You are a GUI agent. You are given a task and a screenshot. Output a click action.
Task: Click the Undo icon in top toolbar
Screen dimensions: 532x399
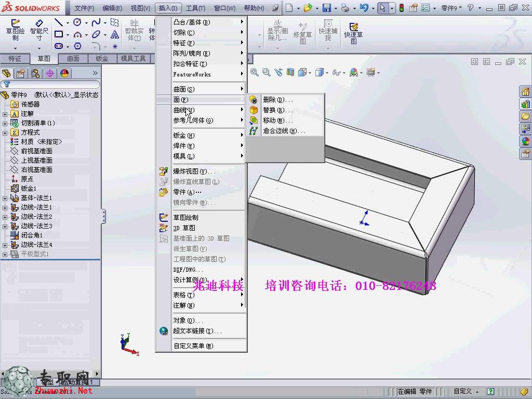364,7
